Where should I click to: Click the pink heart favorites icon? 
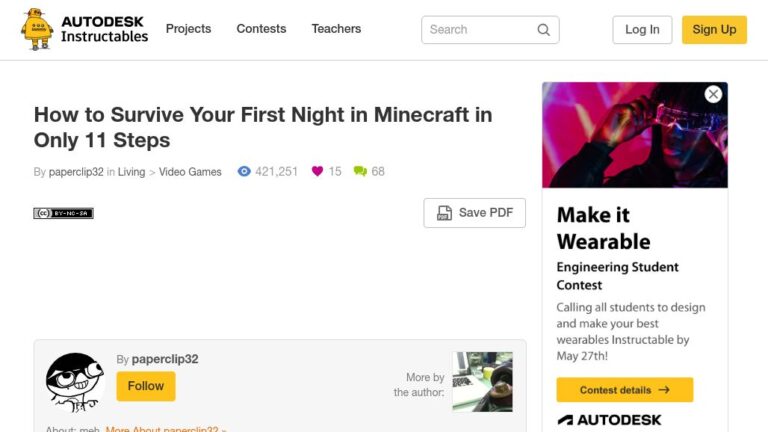coord(317,171)
